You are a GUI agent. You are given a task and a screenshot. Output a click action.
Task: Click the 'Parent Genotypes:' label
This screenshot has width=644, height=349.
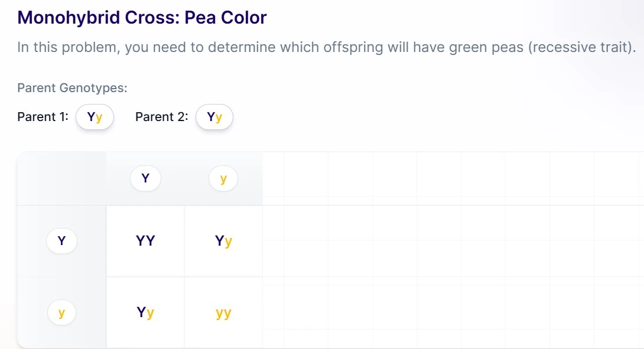(72, 88)
